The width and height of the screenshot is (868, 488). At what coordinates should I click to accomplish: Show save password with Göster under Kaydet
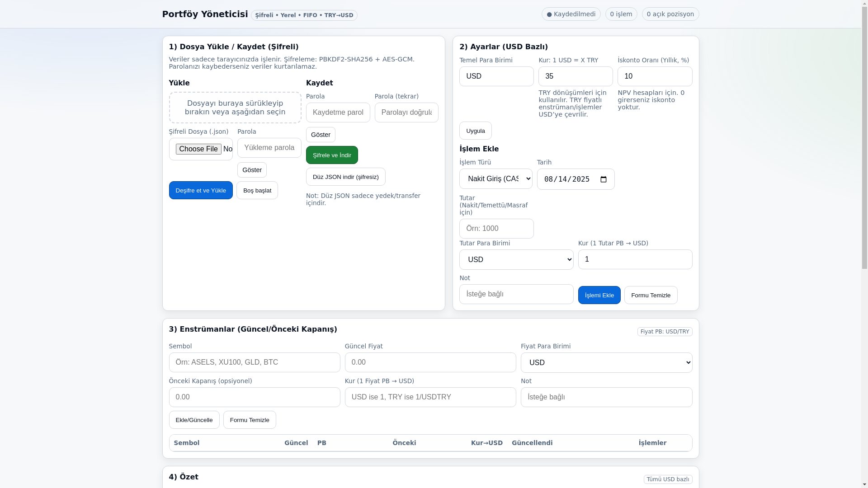click(x=321, y=135)
